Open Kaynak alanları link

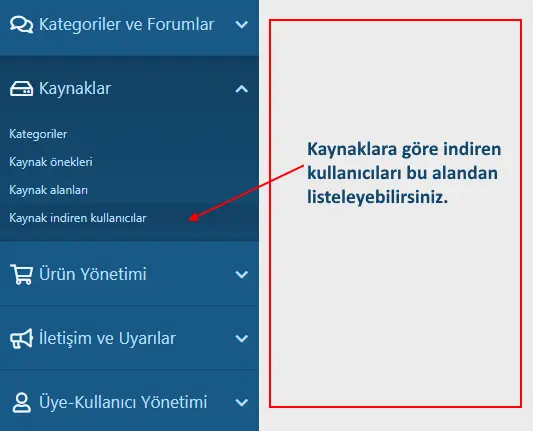[x=48, y=190]
